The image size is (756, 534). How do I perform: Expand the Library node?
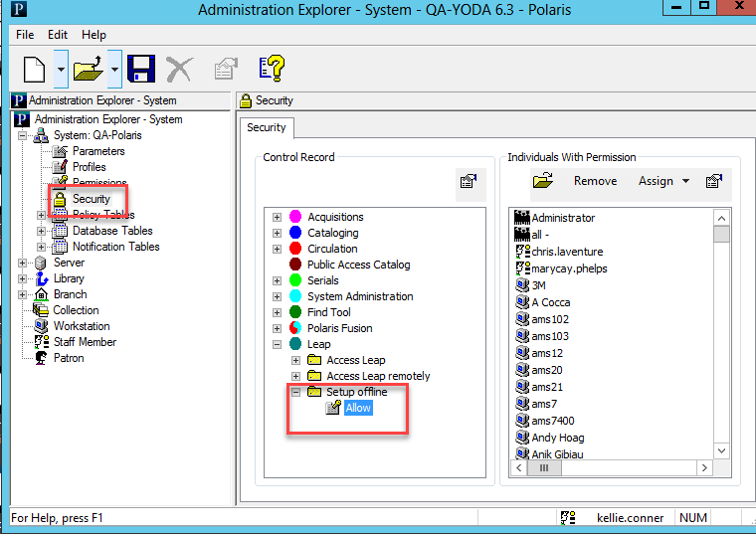22,279
